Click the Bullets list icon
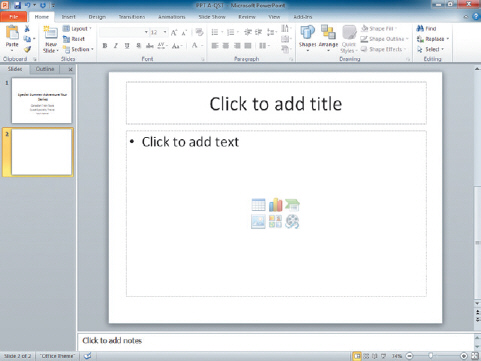Image resolution: width=481 pixels, height=361 pixels. click(215, 32)
